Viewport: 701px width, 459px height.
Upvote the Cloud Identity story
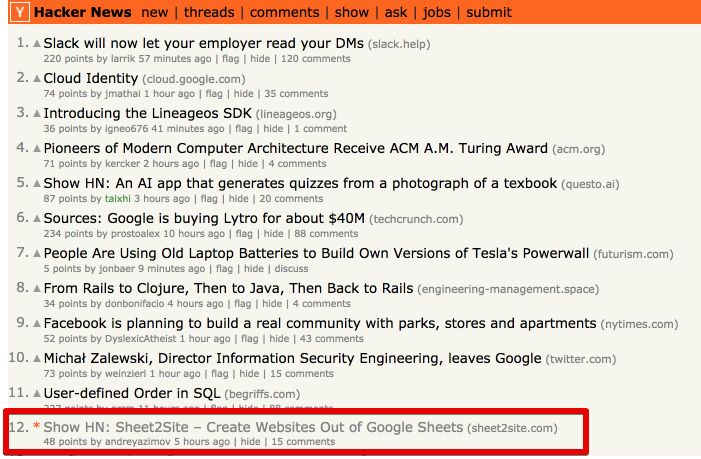(37, 79)
